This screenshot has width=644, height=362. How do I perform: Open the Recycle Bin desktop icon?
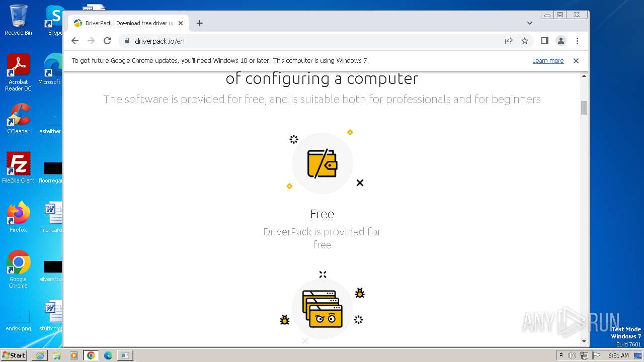click(18, 20)
